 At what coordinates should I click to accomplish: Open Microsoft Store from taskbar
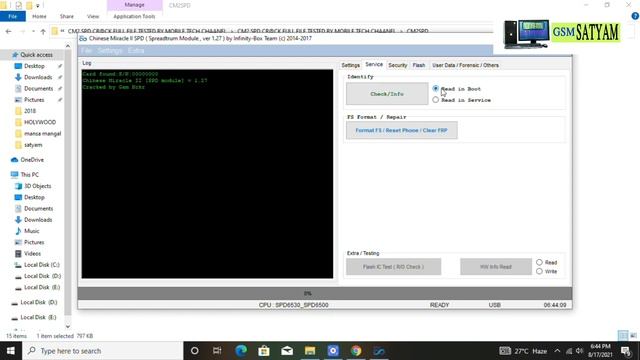tap(264, 351)
